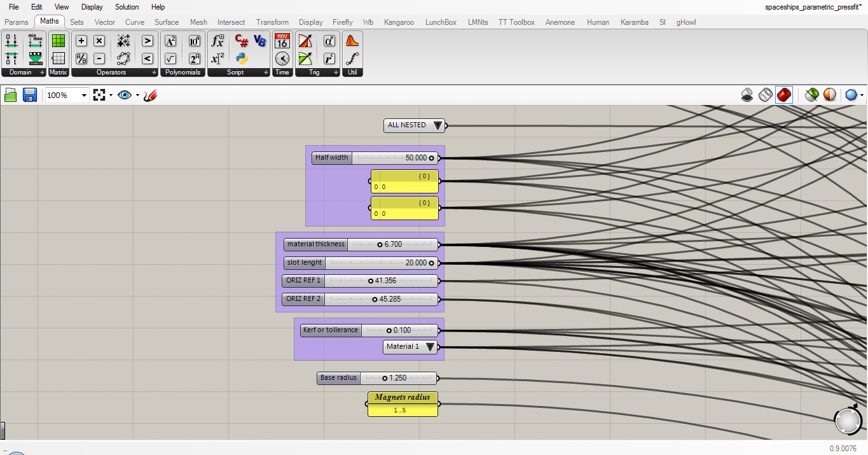The width and height of the screenshot is (868, 455).
Task: Save document with blue floppy icon
Action: (29, 95)
